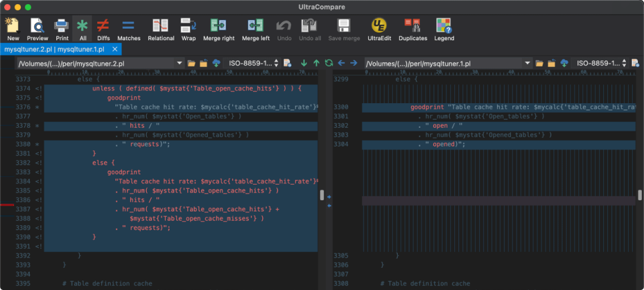This screenshot has height=290, width=644.
Task: Close the mysqltuner comparison tab
Action: point(115,49)
